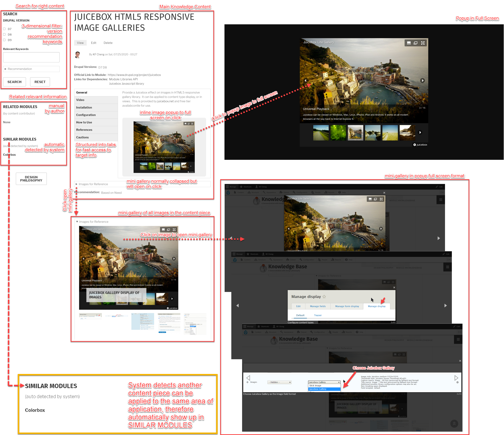Click the RESET button
Screen dimensions: 504x435
pos(40,82)
